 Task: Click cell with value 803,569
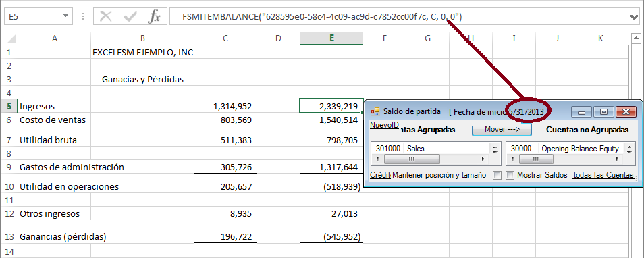[225, 120]
